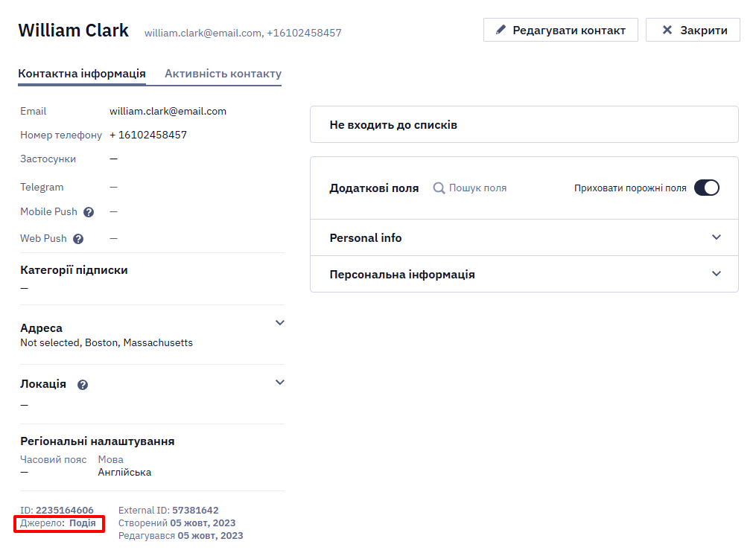Viewport: 756px width, 556px height.
Task: Show the Локація help question mark tooltip
Action: coord(83,385)
